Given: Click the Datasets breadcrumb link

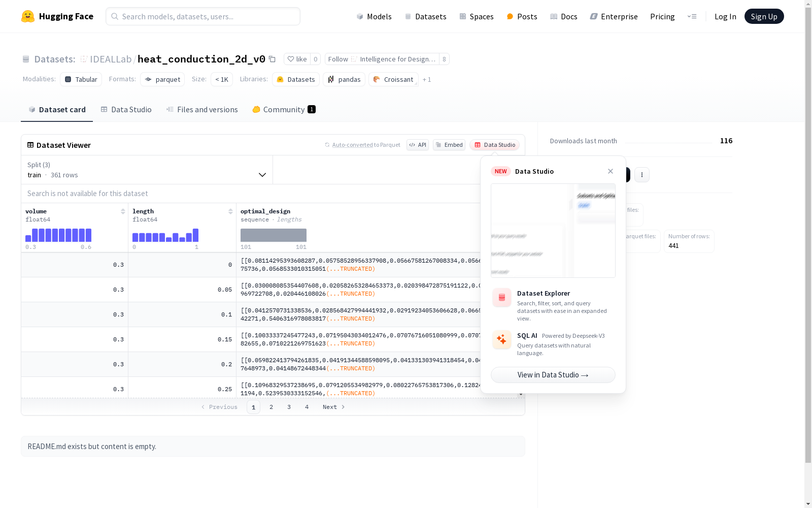Looking at the screenshot, I should (54, 59).
